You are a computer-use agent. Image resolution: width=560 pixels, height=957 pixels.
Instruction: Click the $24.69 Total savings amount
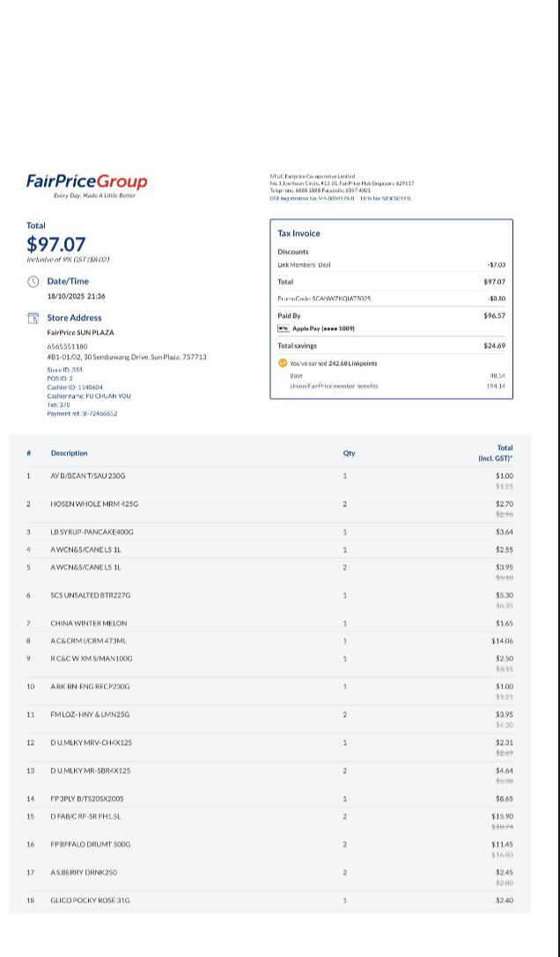(x=495, y=345)
